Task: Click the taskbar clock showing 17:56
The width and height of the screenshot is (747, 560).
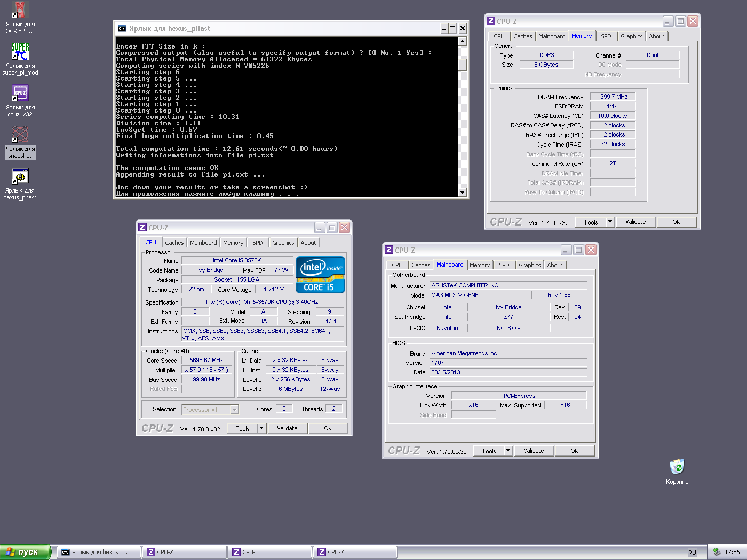Action: pos(732,552)
